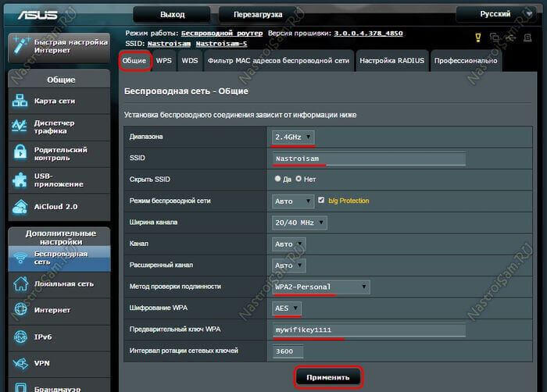Open the USB-приложение puzzle icon

point(20,180)
